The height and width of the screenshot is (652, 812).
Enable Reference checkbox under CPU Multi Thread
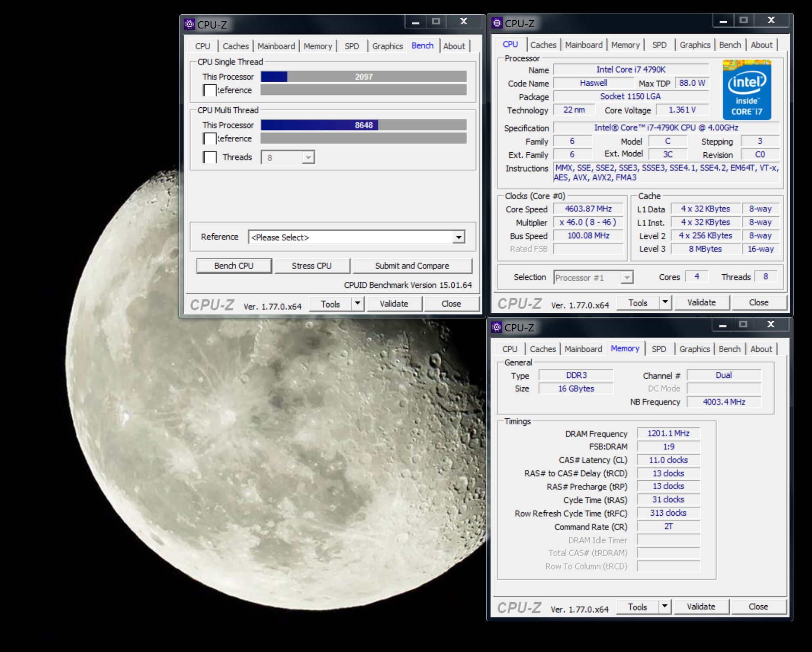click(210, 138)
